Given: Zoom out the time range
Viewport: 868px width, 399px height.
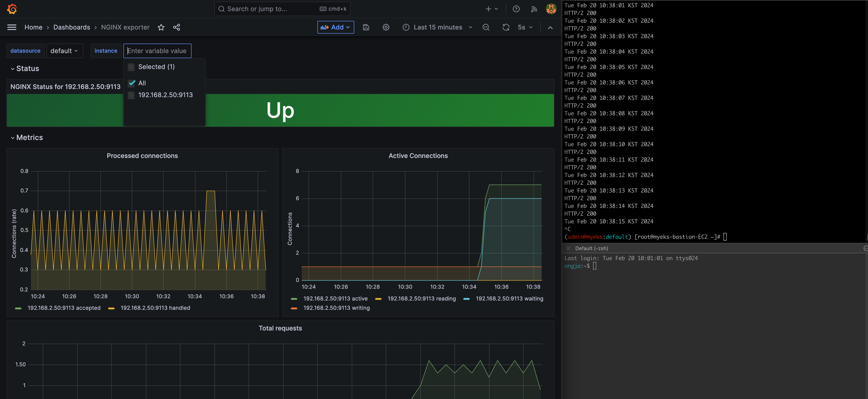Looking at the screenshot, I should click(486, 27).
